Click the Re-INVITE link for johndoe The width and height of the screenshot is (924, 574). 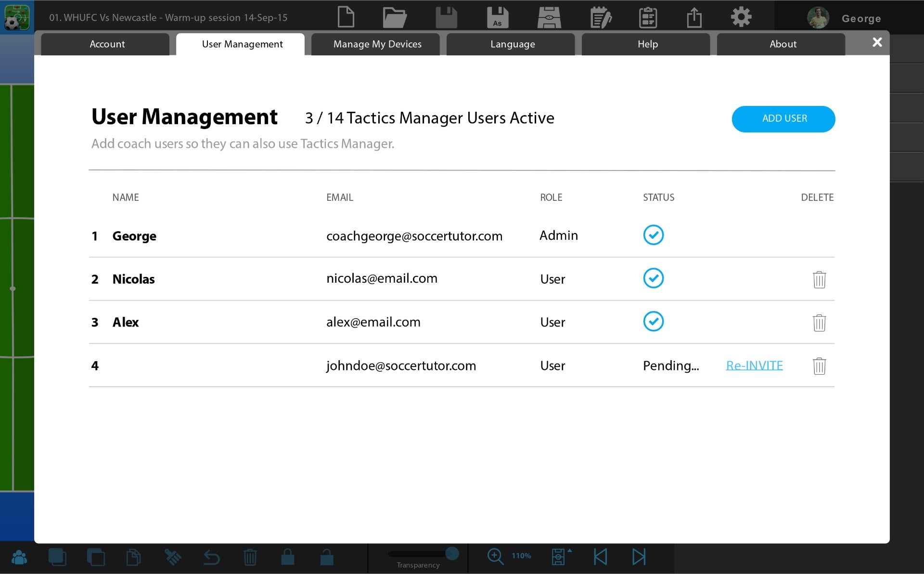click(754, 365)
